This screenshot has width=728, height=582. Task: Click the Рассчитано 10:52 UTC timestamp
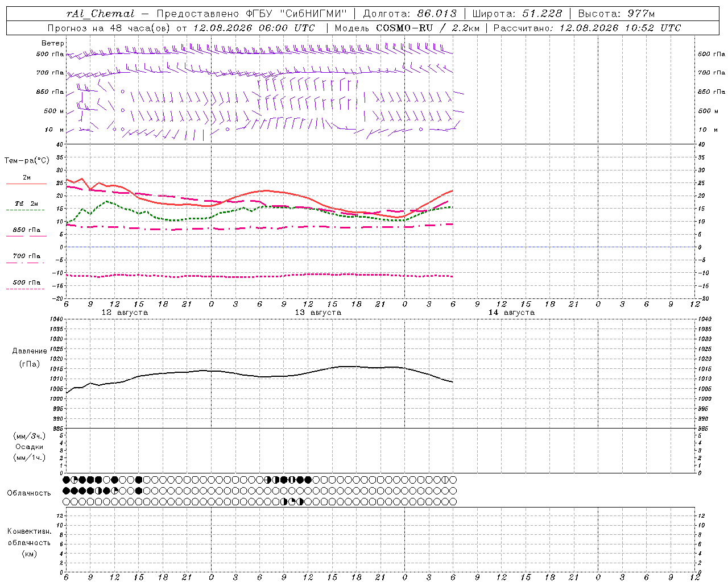tap(587, 28)
